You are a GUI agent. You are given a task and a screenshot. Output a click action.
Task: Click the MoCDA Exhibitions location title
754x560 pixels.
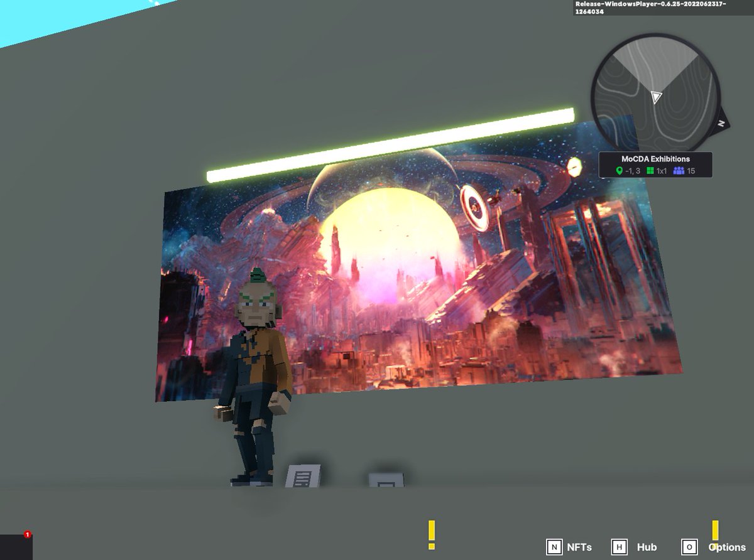[655, 159]
